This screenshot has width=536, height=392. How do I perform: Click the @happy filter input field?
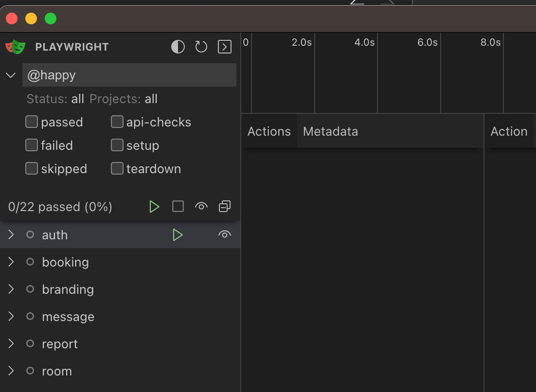(x=129, y=75)
